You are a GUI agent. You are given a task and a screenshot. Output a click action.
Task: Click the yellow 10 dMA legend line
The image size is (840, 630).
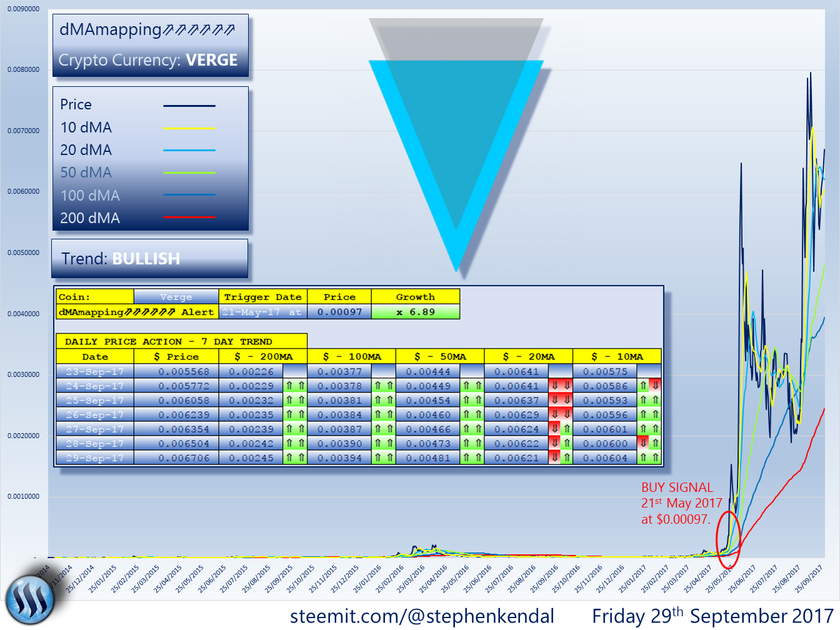tap(189, 128)
